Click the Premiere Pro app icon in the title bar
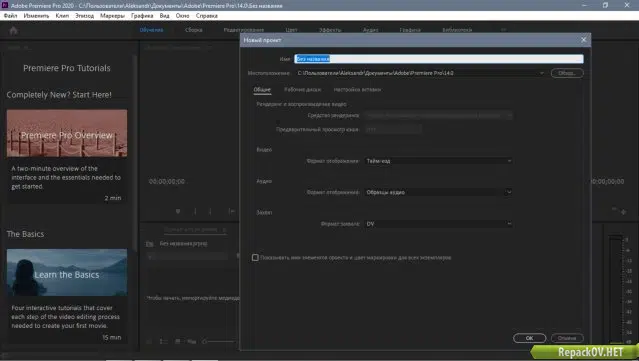This screenshot has height=361, width=639. pyautogui.click(x=5, y=5)
